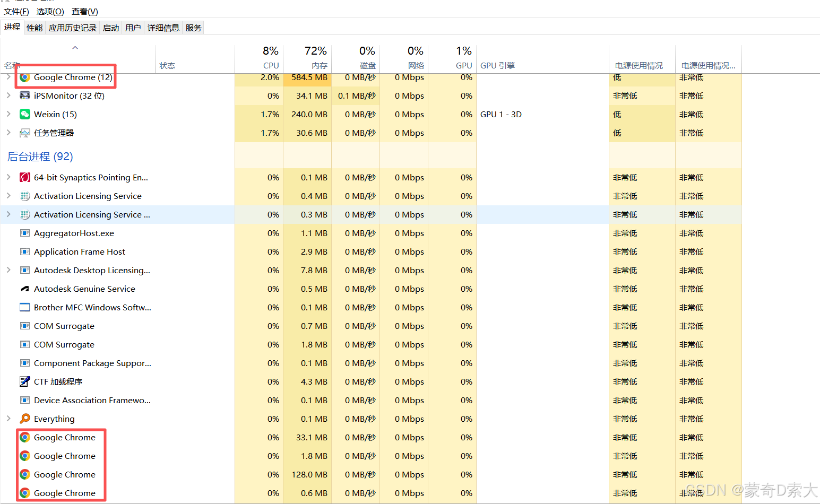Screen dimensions: 820x504
Task: Expand the Google Chrome (12) group
Action: pyautogui.click(x=8, y=77)
